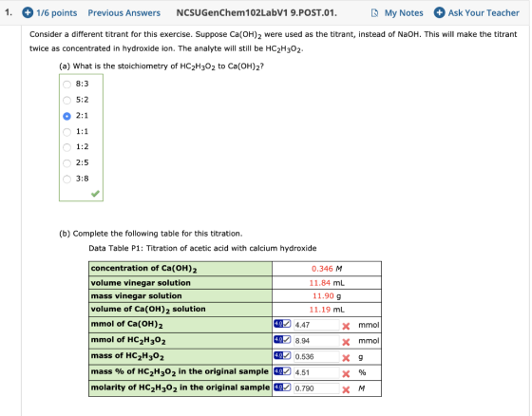Click the '(a) What is the stoichiometry' question text

point(161,66)
